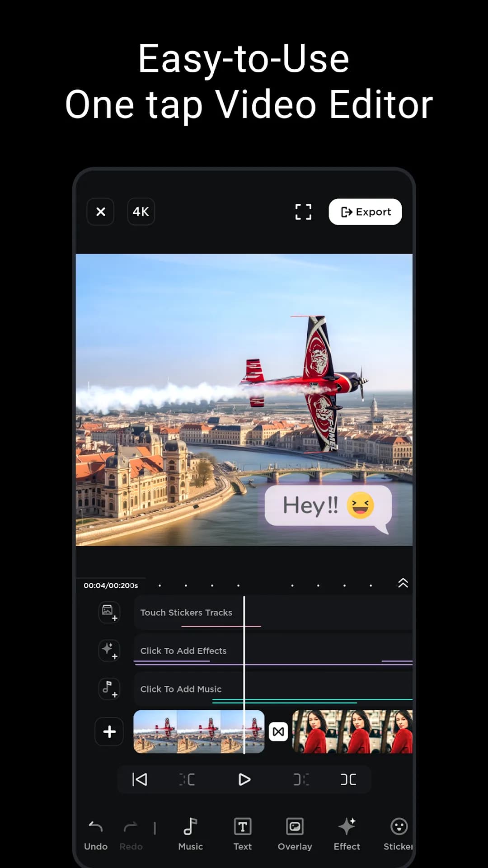This screenshot has width=488, height=868.
Task: Jump to the start of the timeline
Action: click(140, 779)
